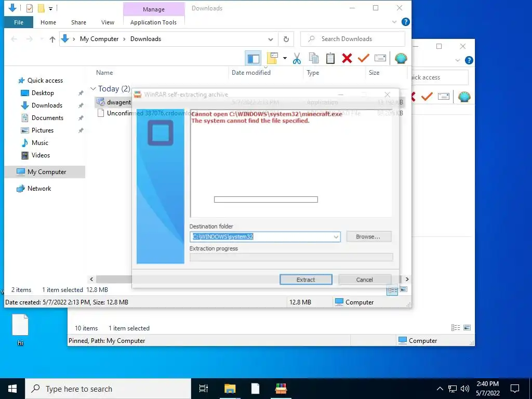Select Documents in the navigation pane
Screen dimensions: 532x399
pos(47,118)
